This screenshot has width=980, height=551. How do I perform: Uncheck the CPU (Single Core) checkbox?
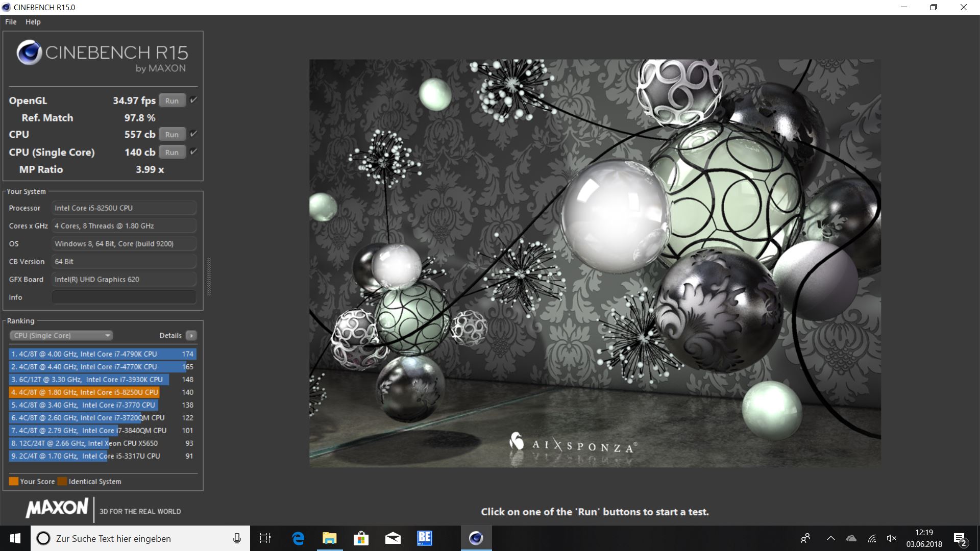[193, 152]
